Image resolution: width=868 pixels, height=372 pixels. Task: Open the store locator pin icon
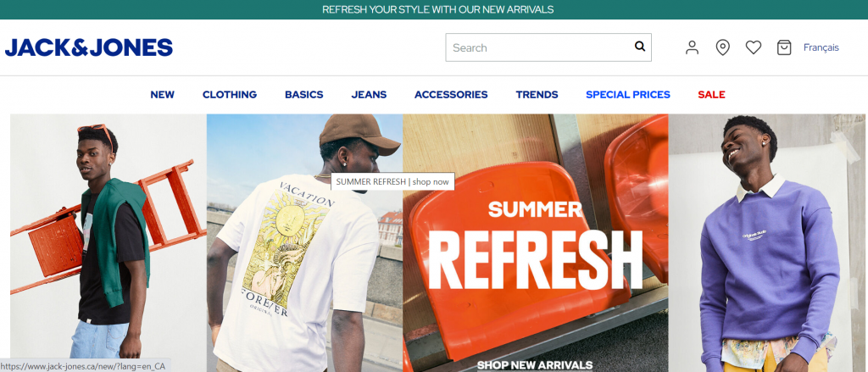click(722, 47)
